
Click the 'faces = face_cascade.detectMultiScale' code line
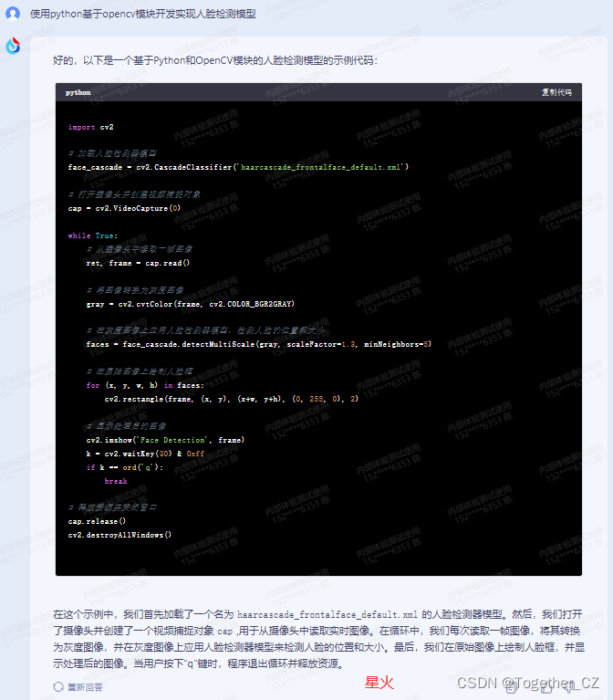click(259, 344)
